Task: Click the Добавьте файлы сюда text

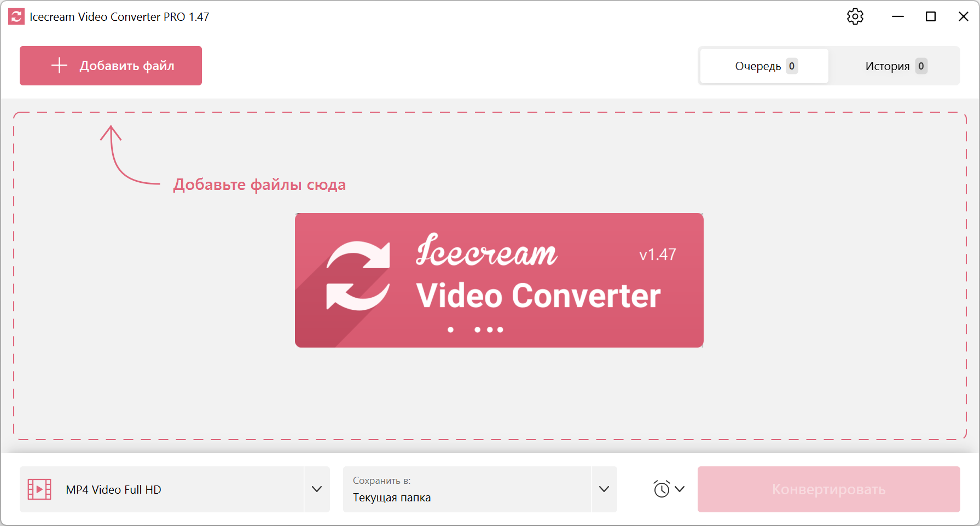Action: pyautogui.click(x=259, y=185)
